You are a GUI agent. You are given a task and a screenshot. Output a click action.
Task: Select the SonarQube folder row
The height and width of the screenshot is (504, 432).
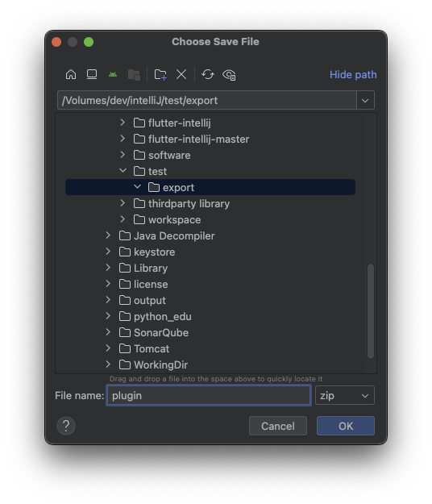(x=210, y=332)
